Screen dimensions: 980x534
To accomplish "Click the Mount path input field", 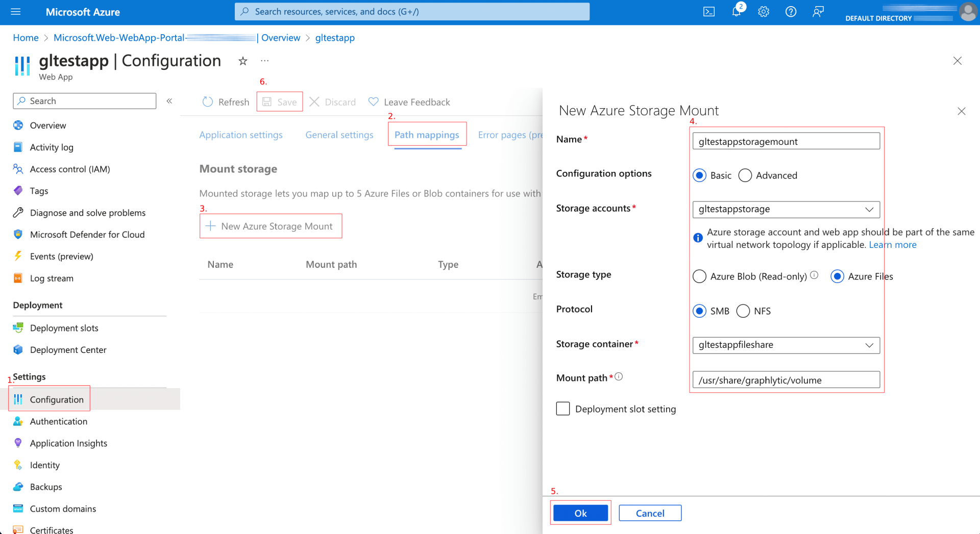I will click(786, 380).
